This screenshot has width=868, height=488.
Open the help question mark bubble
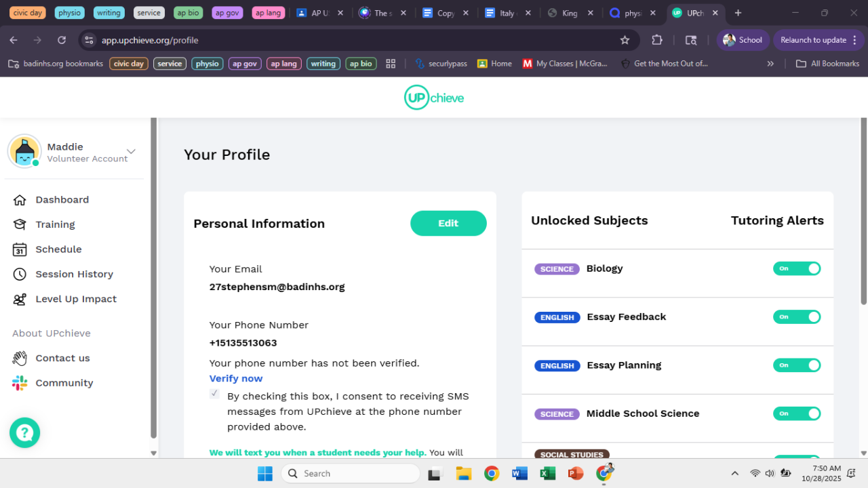coord(24,432)
